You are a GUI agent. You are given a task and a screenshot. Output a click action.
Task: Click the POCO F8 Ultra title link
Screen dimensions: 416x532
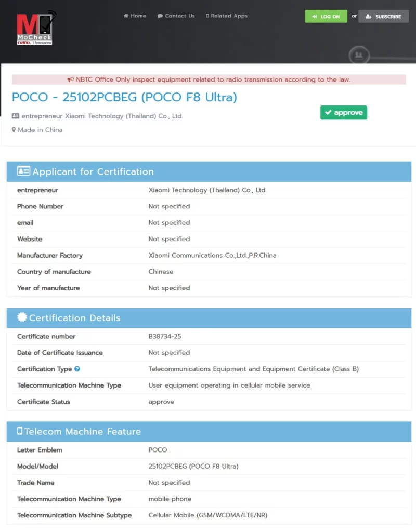point(122,97)
